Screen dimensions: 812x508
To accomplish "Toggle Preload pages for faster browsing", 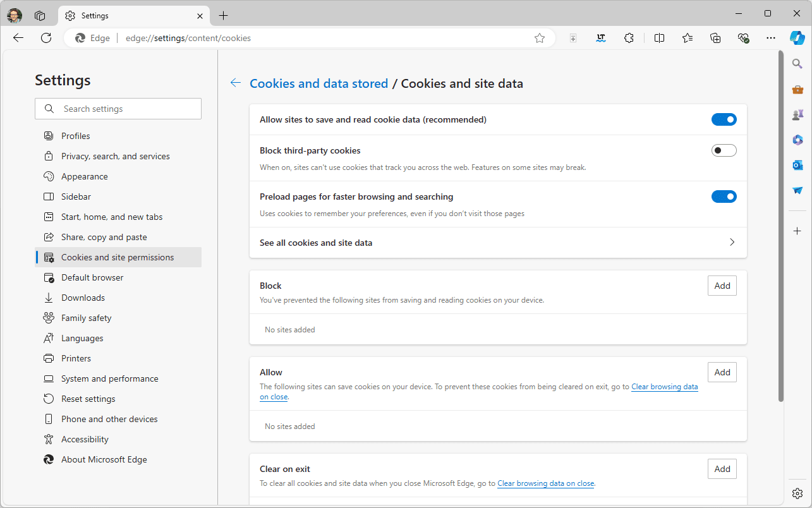I will [724, 197].
